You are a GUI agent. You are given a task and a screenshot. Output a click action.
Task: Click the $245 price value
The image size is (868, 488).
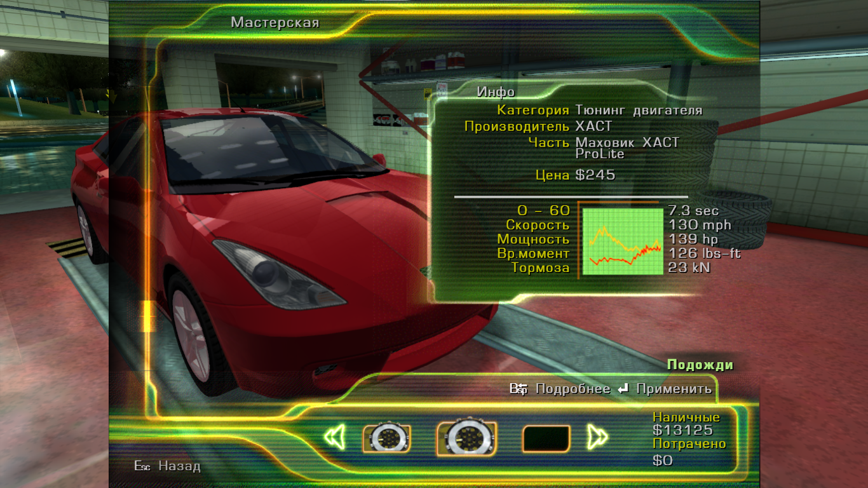pos(595,175)
